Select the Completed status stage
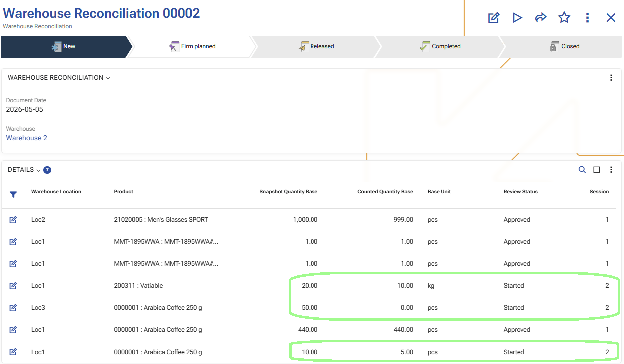This screenshot has width=624, height=364. pyautogui.click(x=440, y=46)
